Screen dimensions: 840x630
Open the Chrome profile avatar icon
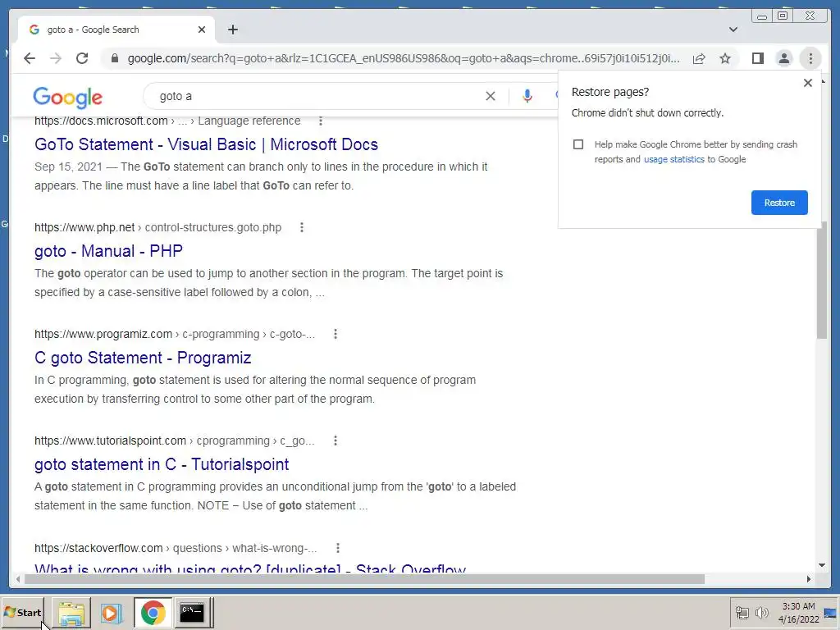(x=783, y=58)
